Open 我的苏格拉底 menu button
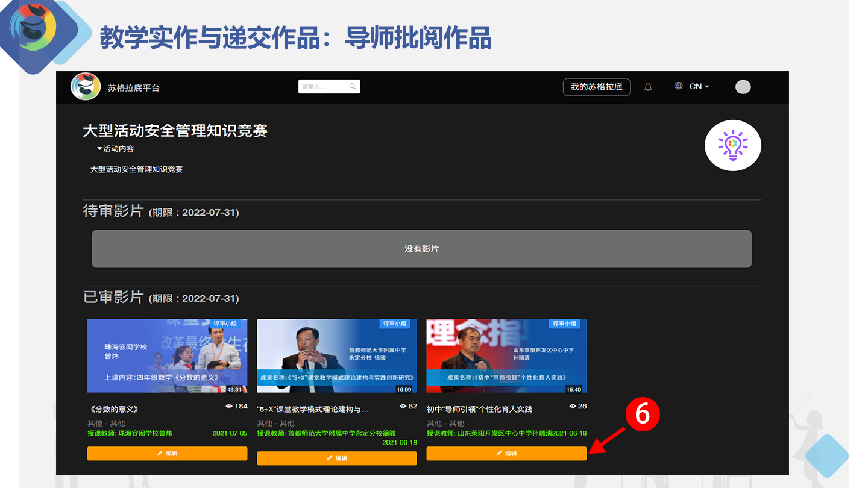 pos(596,87)
